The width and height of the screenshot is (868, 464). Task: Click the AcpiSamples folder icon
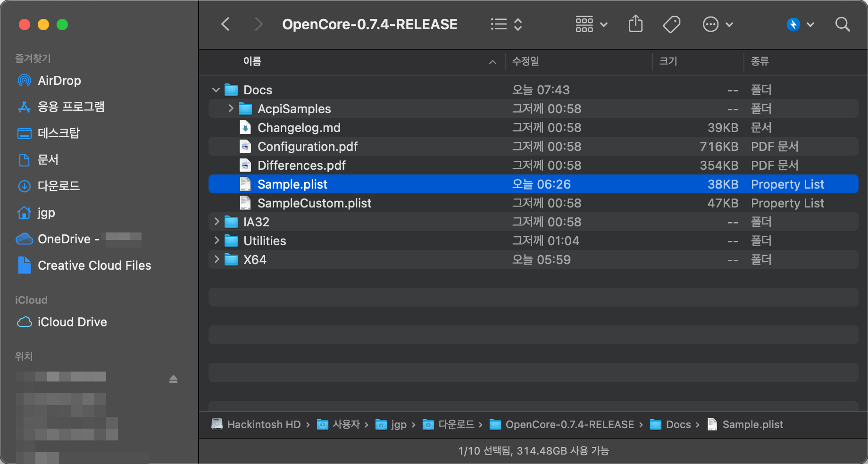[x=245, y=108]
